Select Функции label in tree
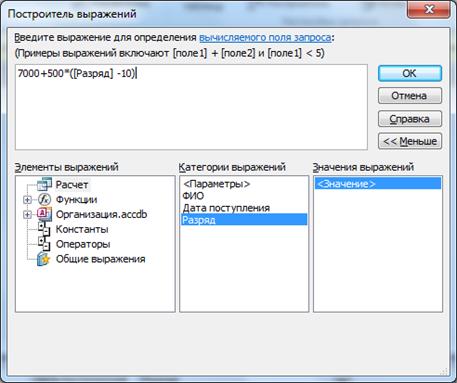457x383 pixels. [x=76, y=199]
